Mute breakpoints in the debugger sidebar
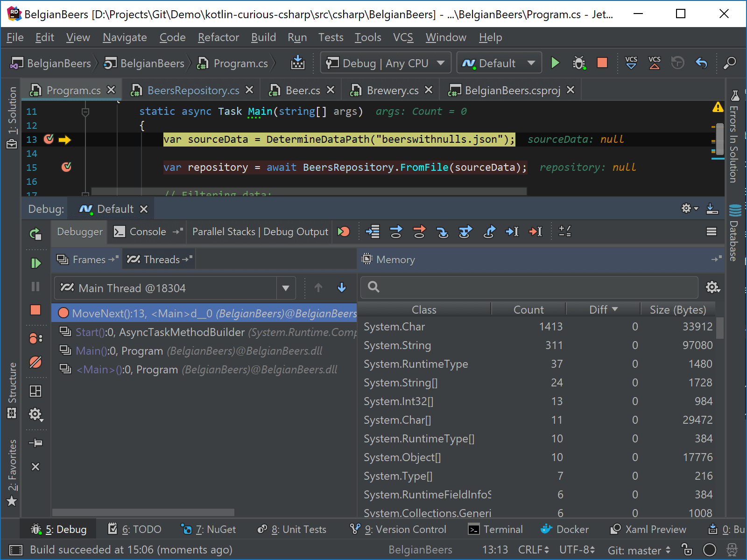This screenshot has width=747, height=560. point(36,362)
